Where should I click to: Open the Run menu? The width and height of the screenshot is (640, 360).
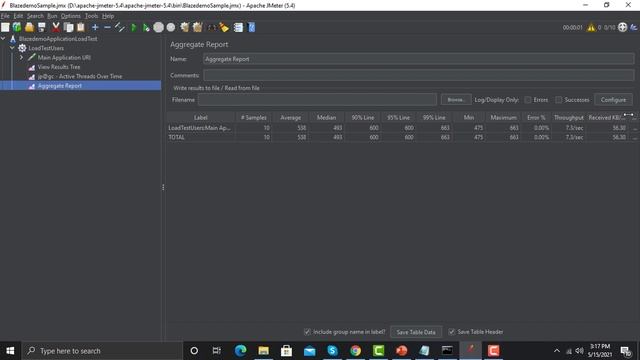click(52, 16)
